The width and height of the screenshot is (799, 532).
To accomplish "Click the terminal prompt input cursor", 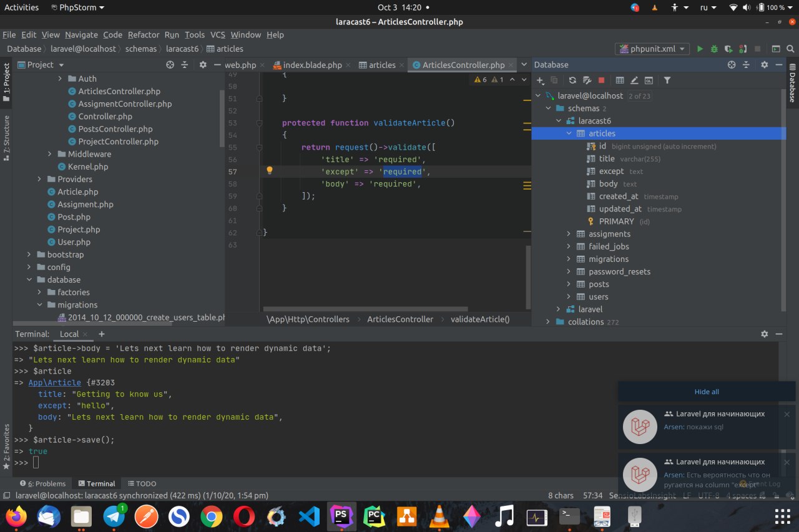I will 36,462.
